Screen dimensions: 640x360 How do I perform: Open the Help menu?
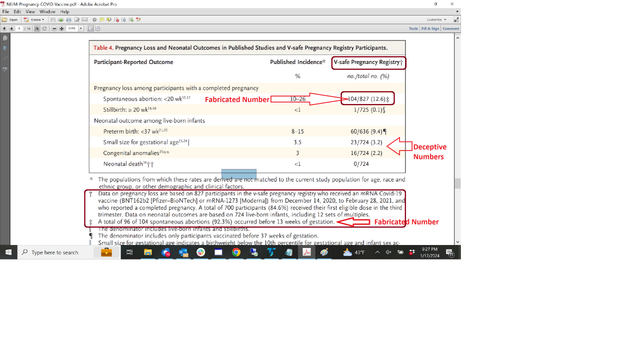click(64, 12)
